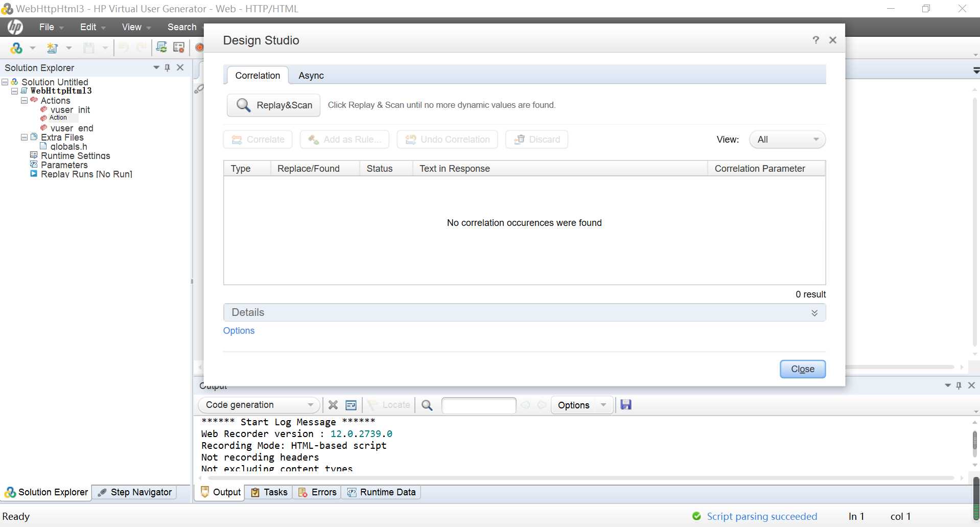Collapse the Solution Untitled tree node
This screenshot has width=980, height=527.
click(5, 82)
